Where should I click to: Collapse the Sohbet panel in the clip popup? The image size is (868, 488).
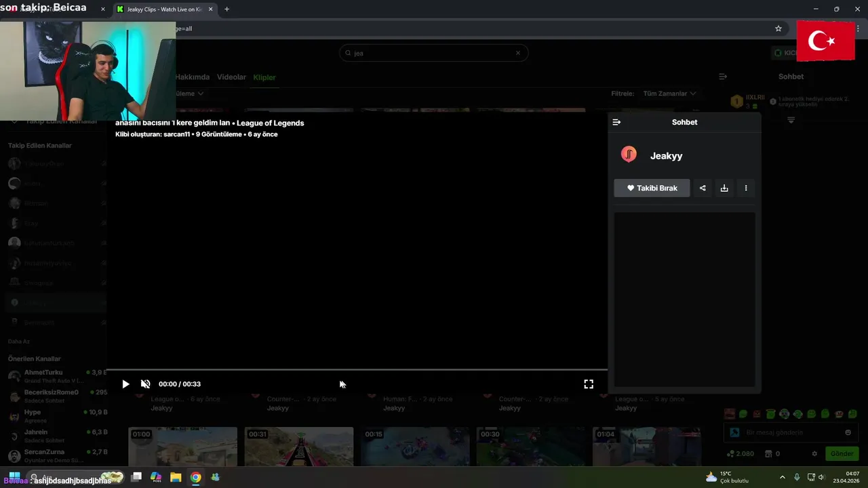pos(616,122)
